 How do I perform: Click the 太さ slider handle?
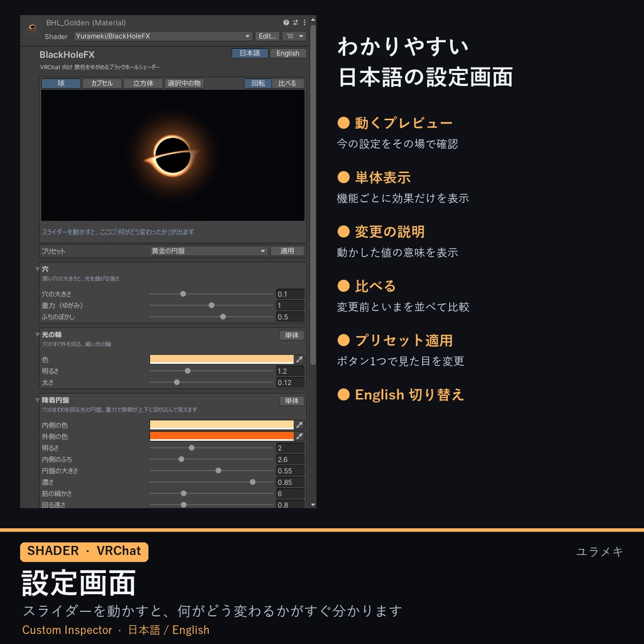(x=177, y=382)
